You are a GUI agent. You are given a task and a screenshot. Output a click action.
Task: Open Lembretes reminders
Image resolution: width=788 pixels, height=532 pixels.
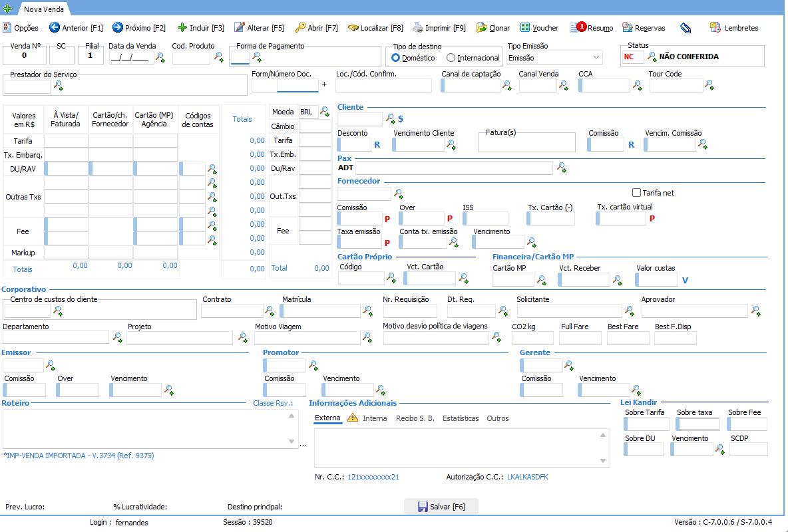click(734, 28)
